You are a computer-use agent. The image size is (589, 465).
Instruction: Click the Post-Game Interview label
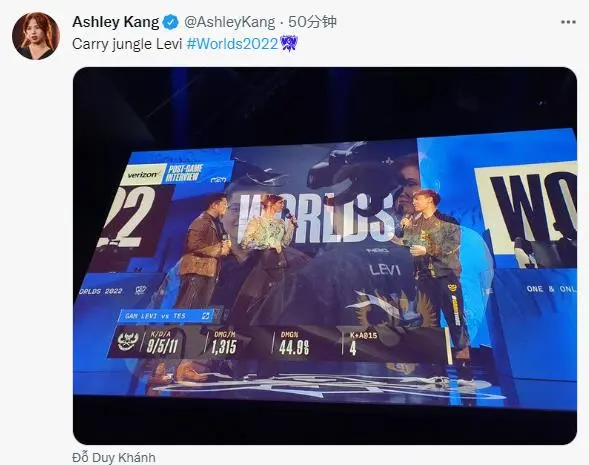point(184,173)
